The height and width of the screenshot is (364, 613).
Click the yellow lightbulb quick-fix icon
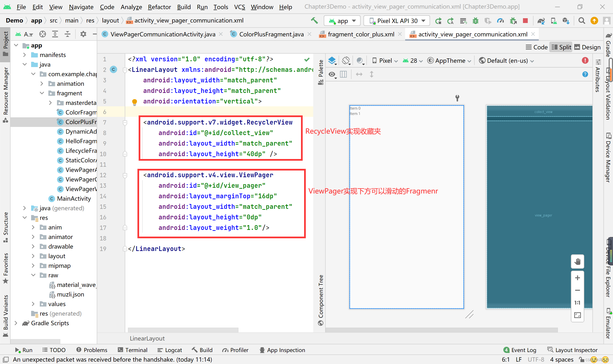click(135, 102)
